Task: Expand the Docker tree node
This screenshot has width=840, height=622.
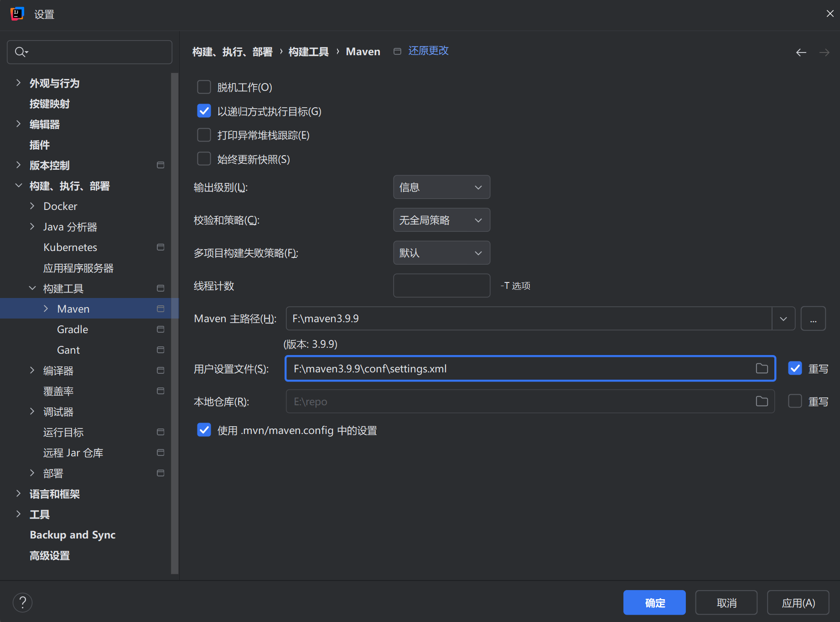Action: 32,206
